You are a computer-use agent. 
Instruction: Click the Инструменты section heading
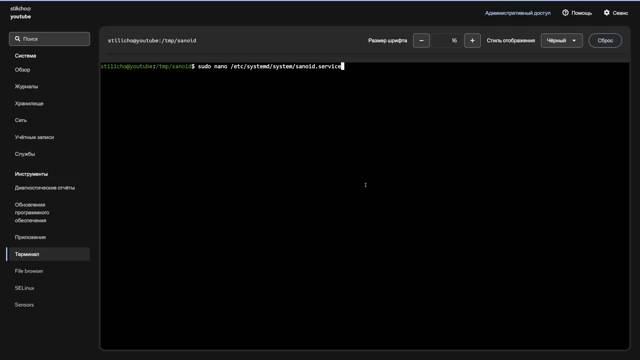click(x=31, y=174)
